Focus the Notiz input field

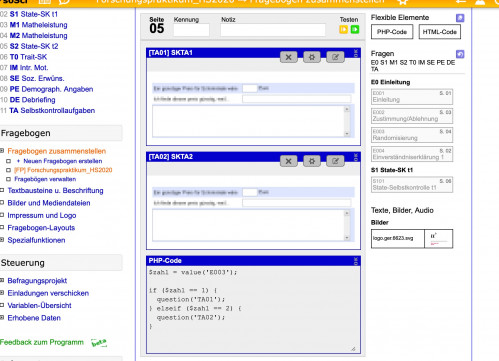[273, 30]
